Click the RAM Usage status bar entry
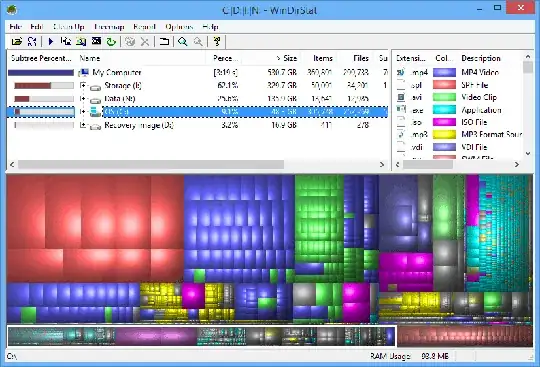The width and height of the screenshot is (540, 367). pyautogui.click(x=409, y=356)
